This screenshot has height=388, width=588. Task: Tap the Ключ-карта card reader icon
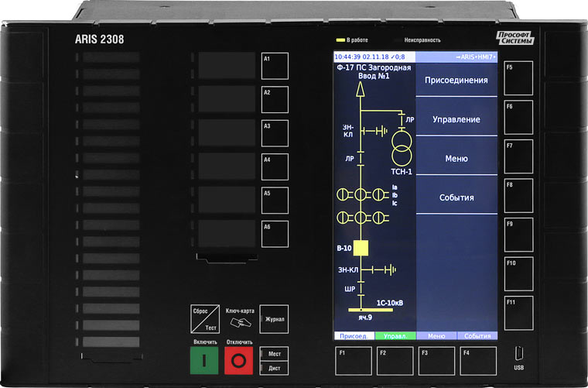click(241, 322)
